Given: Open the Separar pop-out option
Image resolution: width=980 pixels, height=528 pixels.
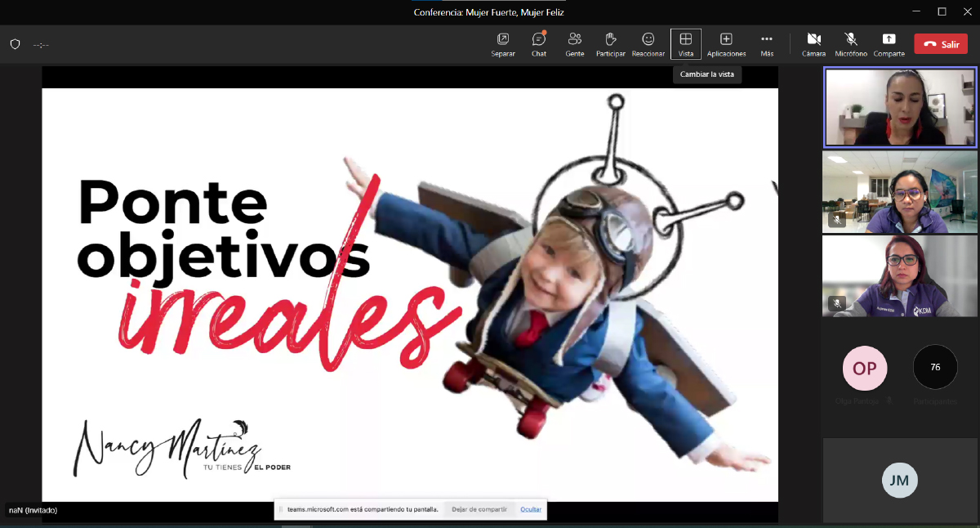Looking at the screenshot, I should pyautogui.click(x=503, y=44).
